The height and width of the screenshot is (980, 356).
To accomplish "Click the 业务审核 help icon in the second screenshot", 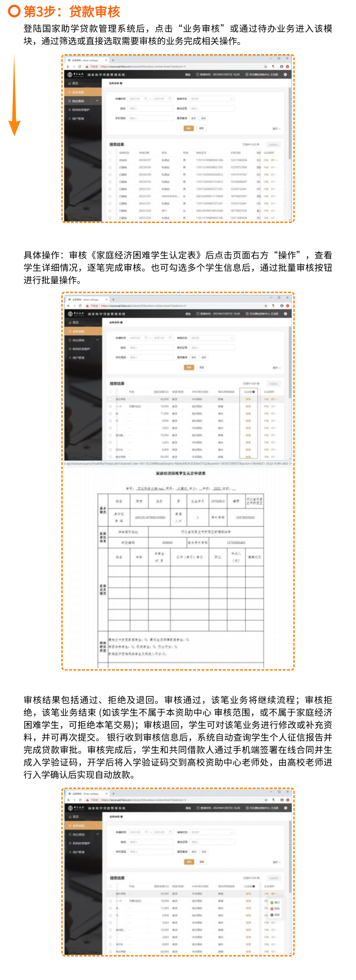I will (121, 322).
